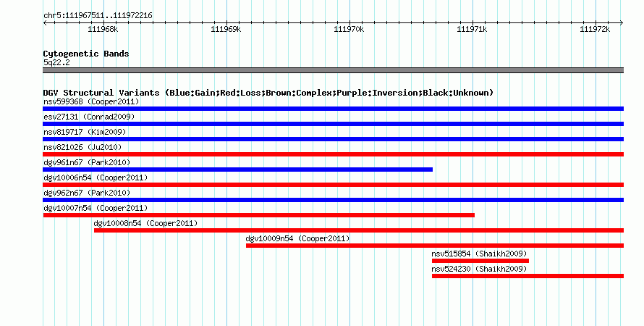Viewport: 644px width, 326px height.
Task: Open the dgv10006n54 (Cooper2011) label
Action: [96, 177]
